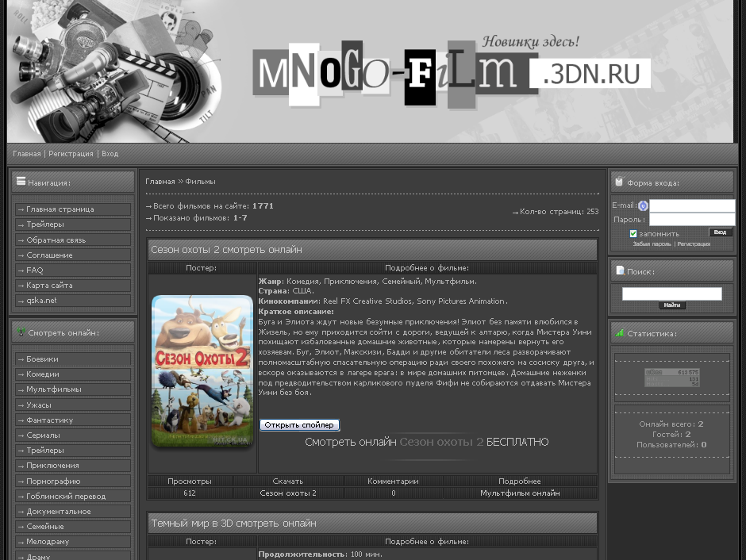Open the "Обратная связь" feedback page
The image size is (746, 560).
pyautogui.click(x=73, y=240)
